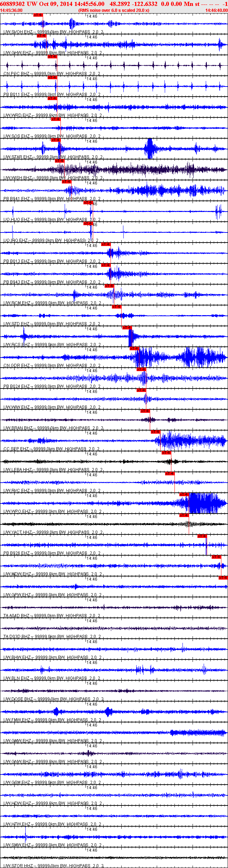The width and height of the screenshot is (228, 868).
Task: Select the end time 14:46:40.00 label
Action: pyautogui.click(x=217, y=10)
